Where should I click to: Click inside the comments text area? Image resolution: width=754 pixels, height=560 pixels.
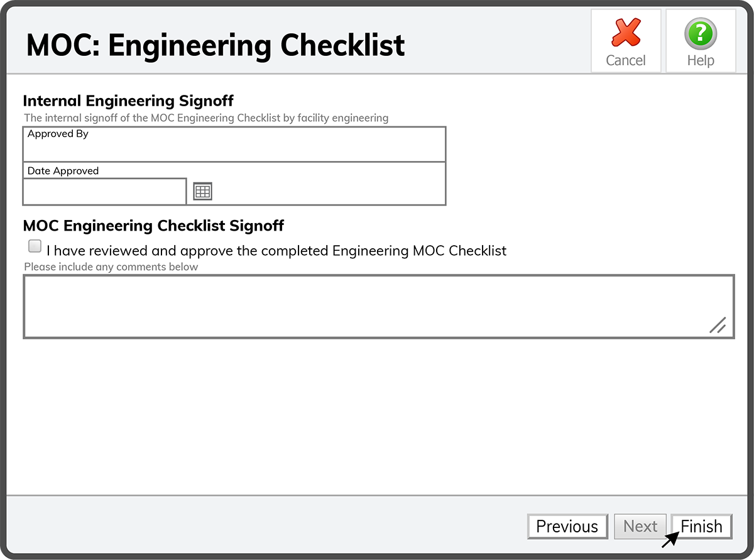(x=378, y=307)
